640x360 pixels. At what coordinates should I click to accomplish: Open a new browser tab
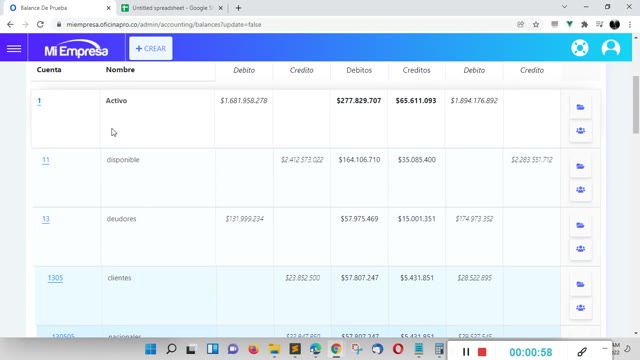238,8
